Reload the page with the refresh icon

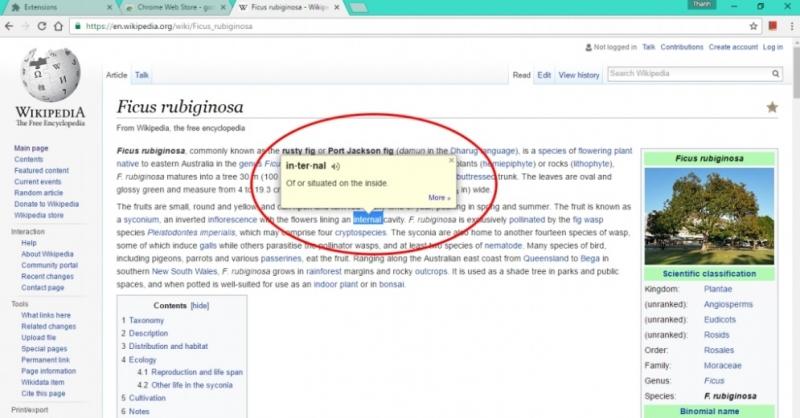(x=42, y=26)
